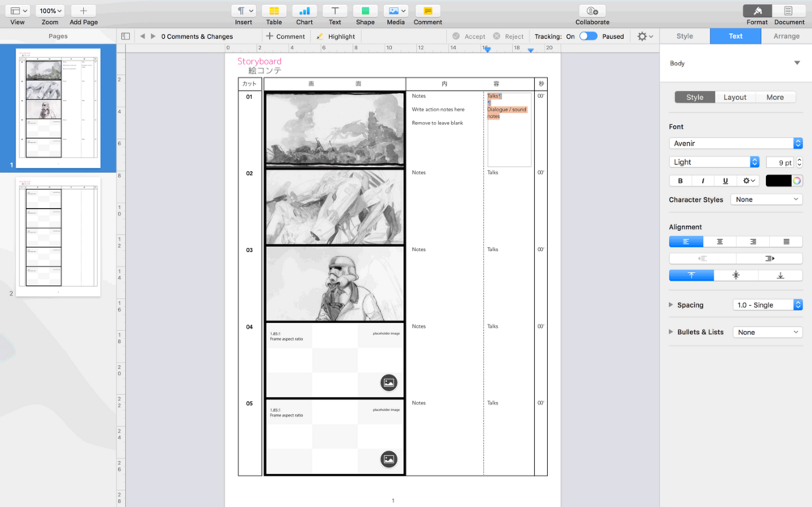Open the Body paragraph style dropdown
812x507 pixels.
tap(734, 63)
